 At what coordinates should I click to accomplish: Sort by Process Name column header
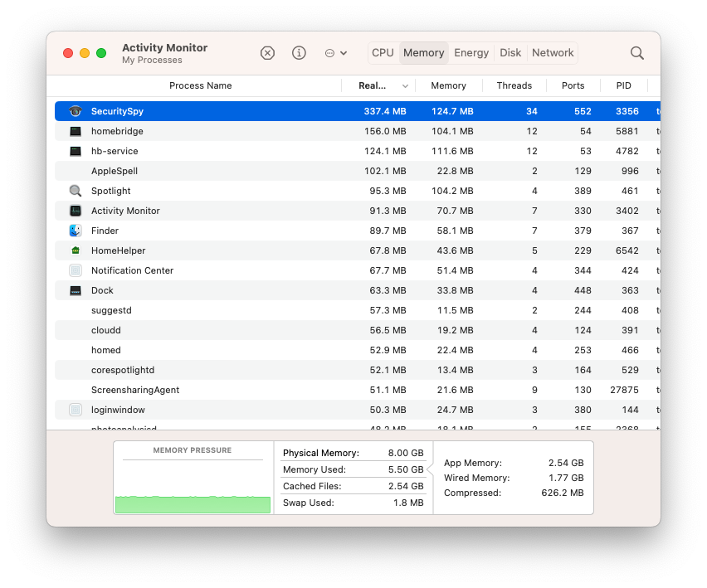point(200,85)
